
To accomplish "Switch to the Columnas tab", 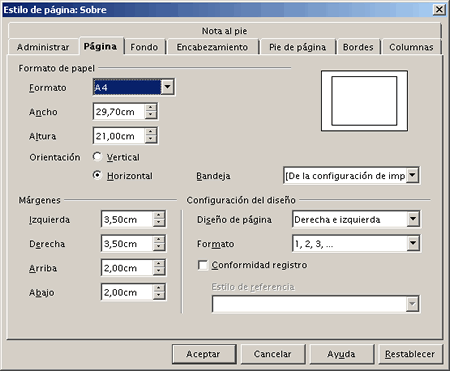I will [411, 47].
